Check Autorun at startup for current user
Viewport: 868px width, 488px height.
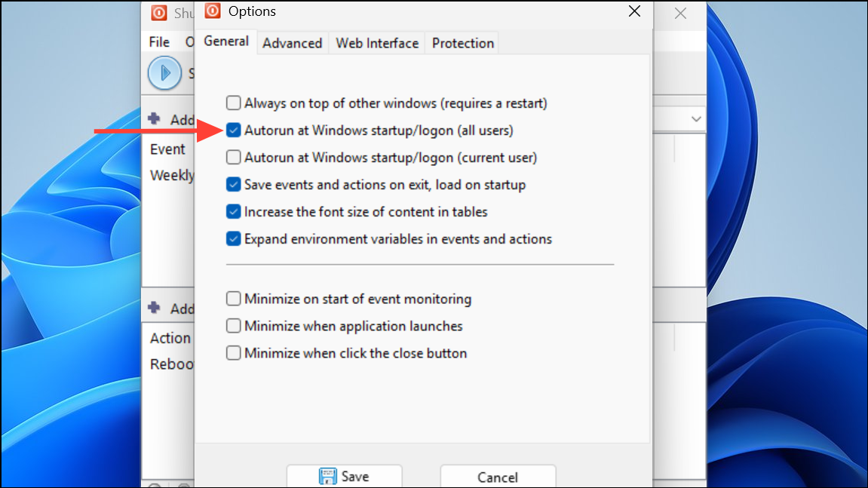pyautogui.click(x=234, y=158)
